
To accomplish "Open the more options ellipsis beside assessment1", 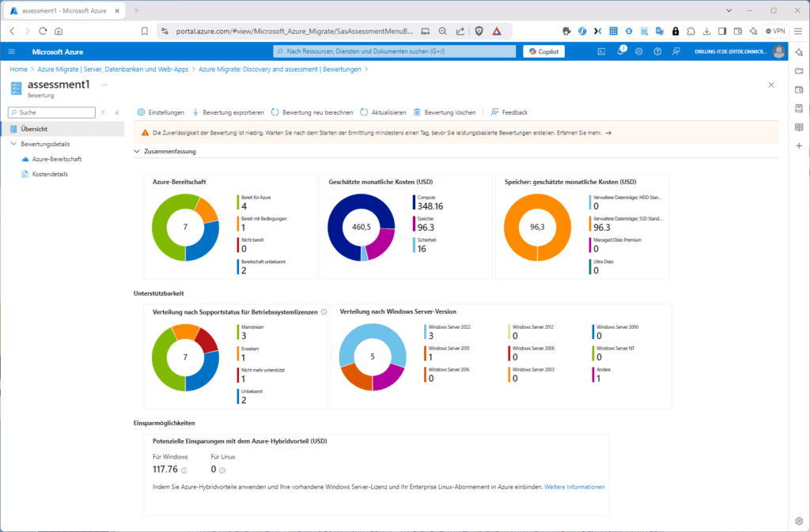I will (104, 85).
